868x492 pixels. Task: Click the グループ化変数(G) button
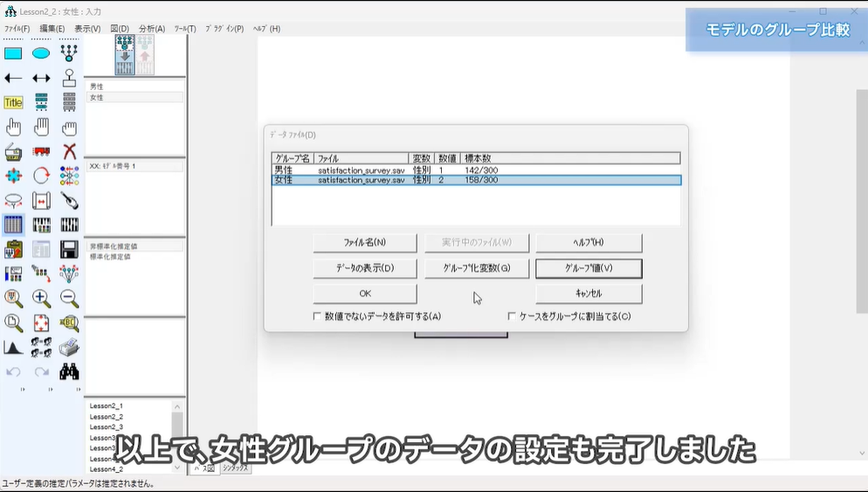pyautogui.click(x=477, y=268)
